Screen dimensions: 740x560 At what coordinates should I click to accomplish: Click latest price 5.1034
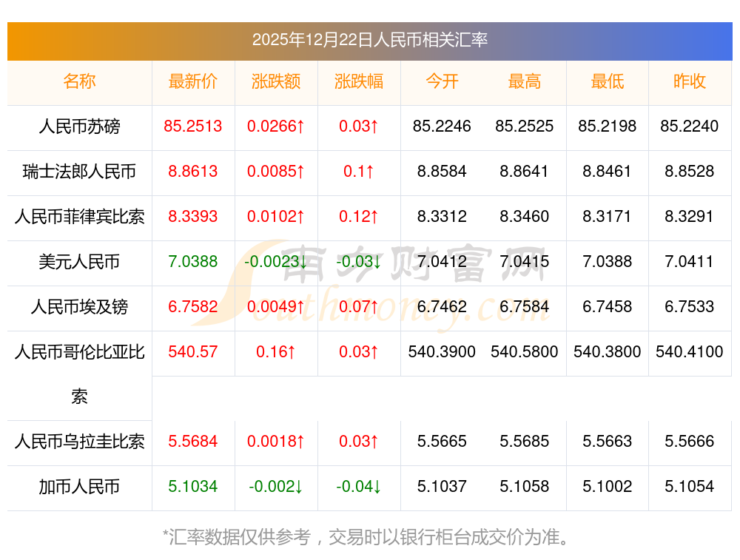(x=193, y=486)
